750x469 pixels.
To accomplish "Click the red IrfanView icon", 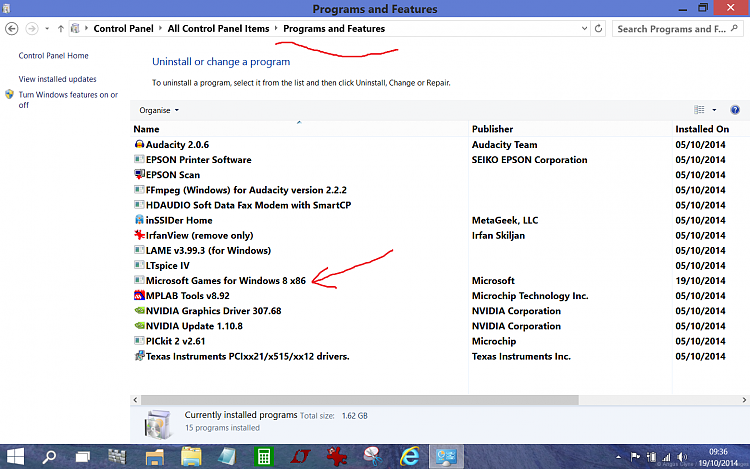I will [139, 235].
